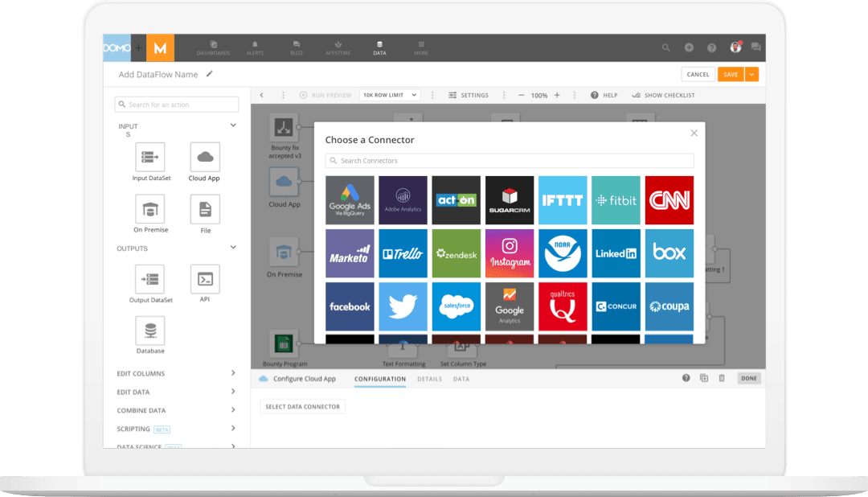The width and height of the screenshot is (868, 497).
Task: Open the dropdown arrow beside Save
Action: pyautogui.click(x=751, y=74)
